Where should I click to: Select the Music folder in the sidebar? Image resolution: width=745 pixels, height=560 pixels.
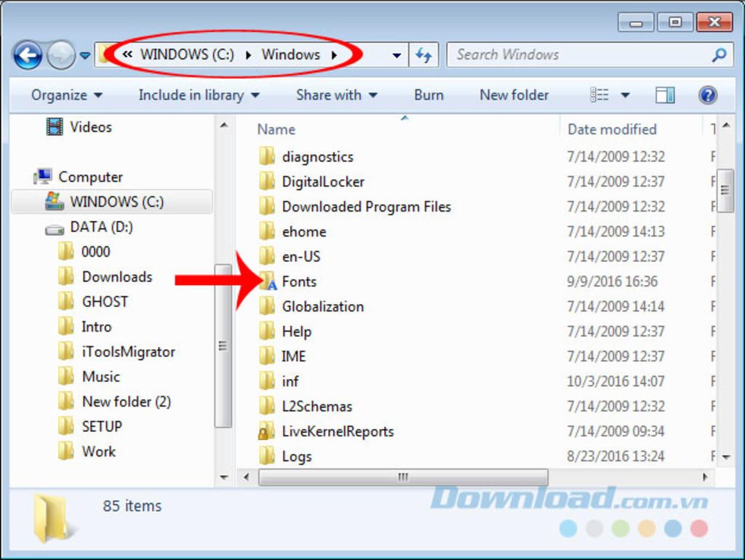tap(89, 377)
